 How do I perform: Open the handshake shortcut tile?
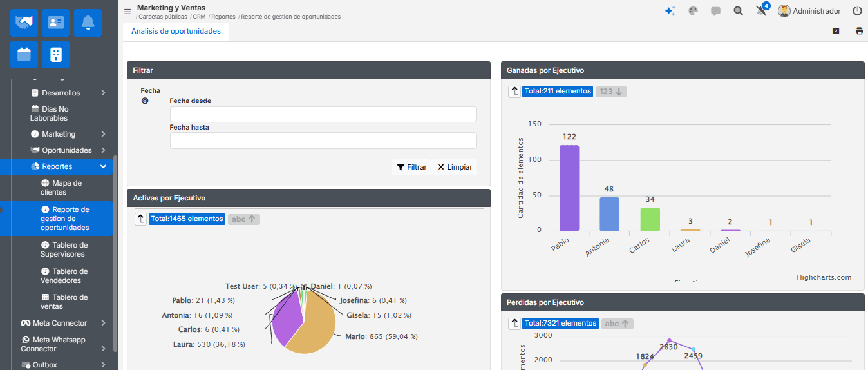pyautogui.click(x=24, y=23)
